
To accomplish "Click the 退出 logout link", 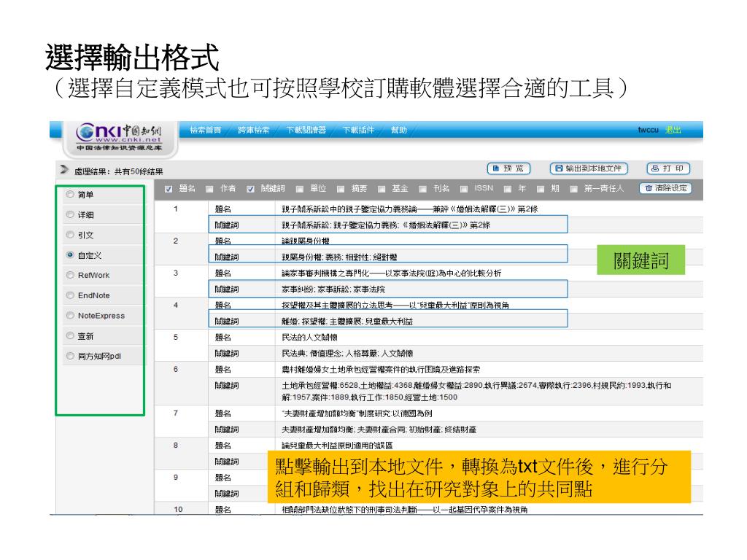I will pyautogui.click(x=673, y=130).
